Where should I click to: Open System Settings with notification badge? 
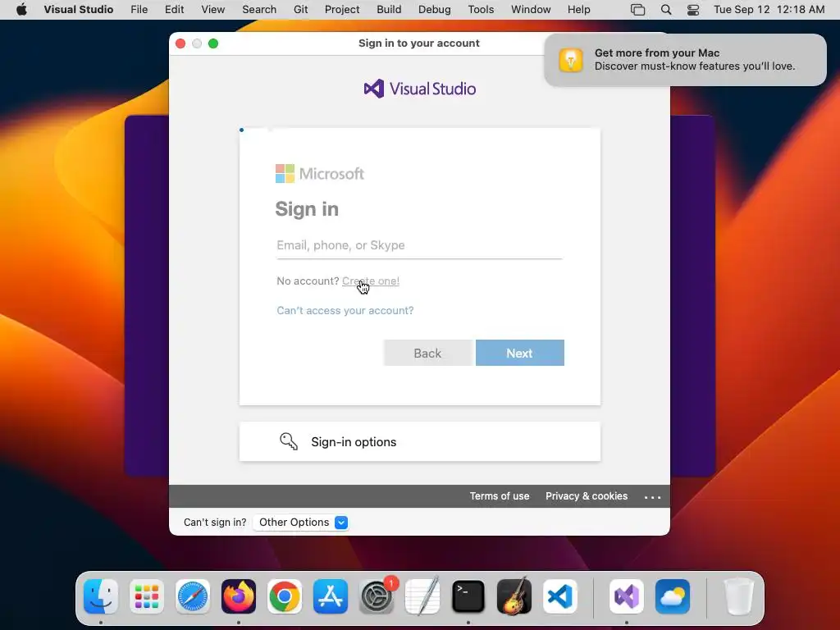[x=377, y=596]
